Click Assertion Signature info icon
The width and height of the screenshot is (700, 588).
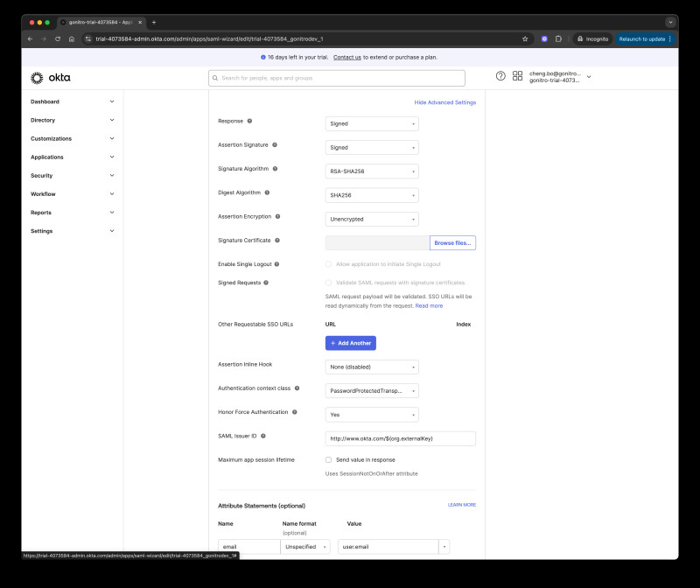pyautogui.click(x=275, y=144)
